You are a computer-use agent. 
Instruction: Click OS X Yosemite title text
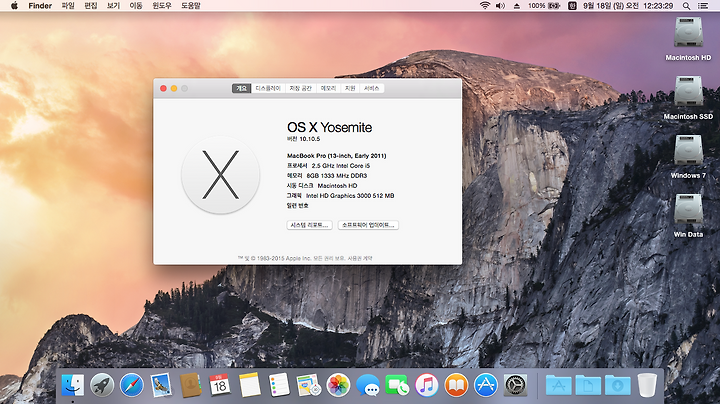click(x=329, y=127)
